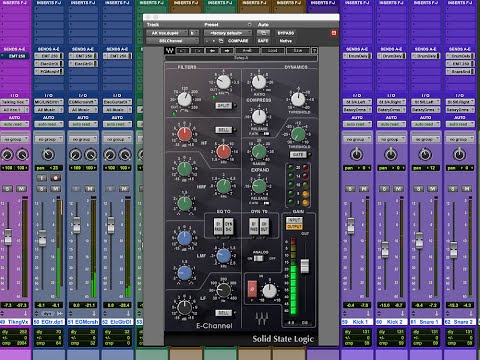Toggle the EQ TO bypass switch
This screenshot has width=480, height=360.
coord(218,226)
